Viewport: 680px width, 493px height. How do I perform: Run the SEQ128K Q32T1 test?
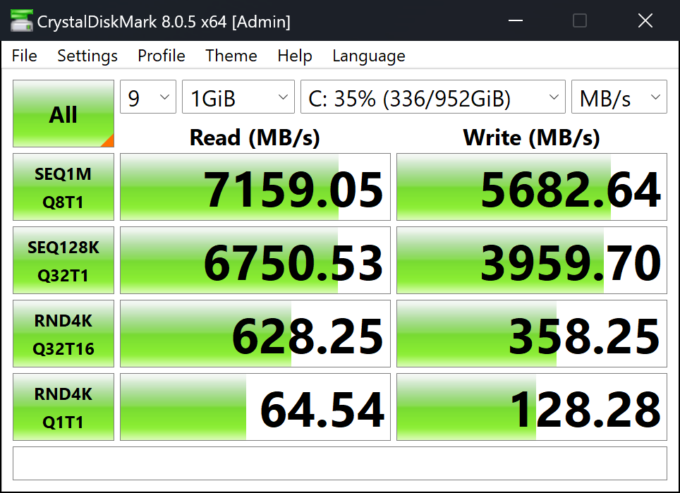pyautogui.click(x=63, y=260)
